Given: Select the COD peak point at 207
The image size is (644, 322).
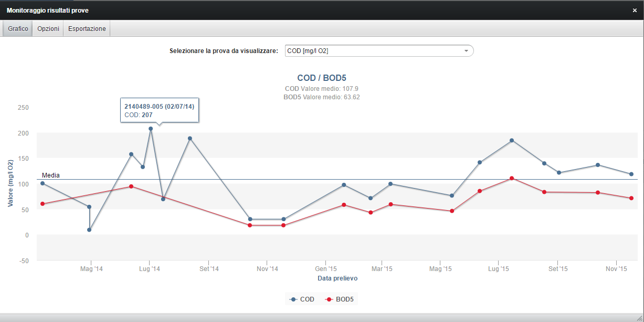Looking at the screenshot, I should 151,129.
